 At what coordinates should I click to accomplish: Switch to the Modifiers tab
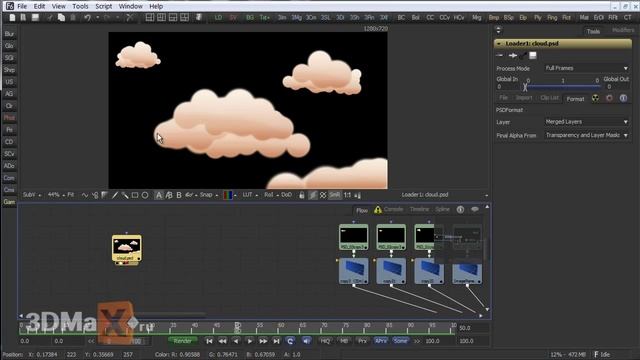click(x=623, y=31)
